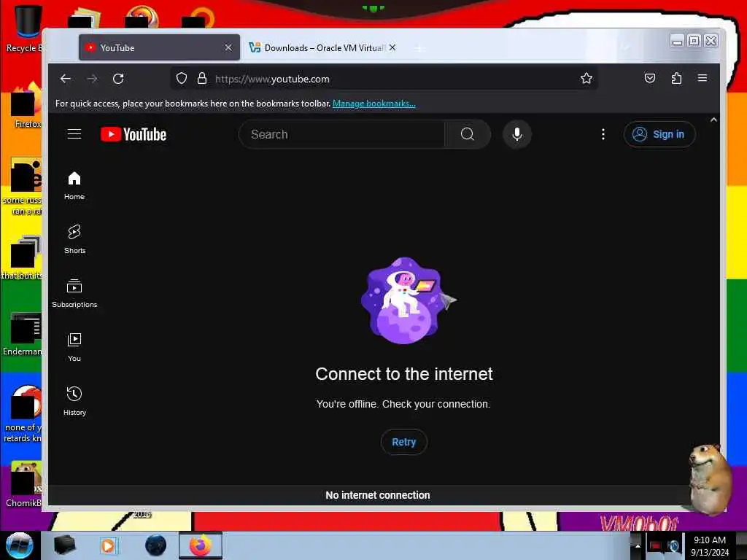Click the Retry button

click(x=403, y=442)
